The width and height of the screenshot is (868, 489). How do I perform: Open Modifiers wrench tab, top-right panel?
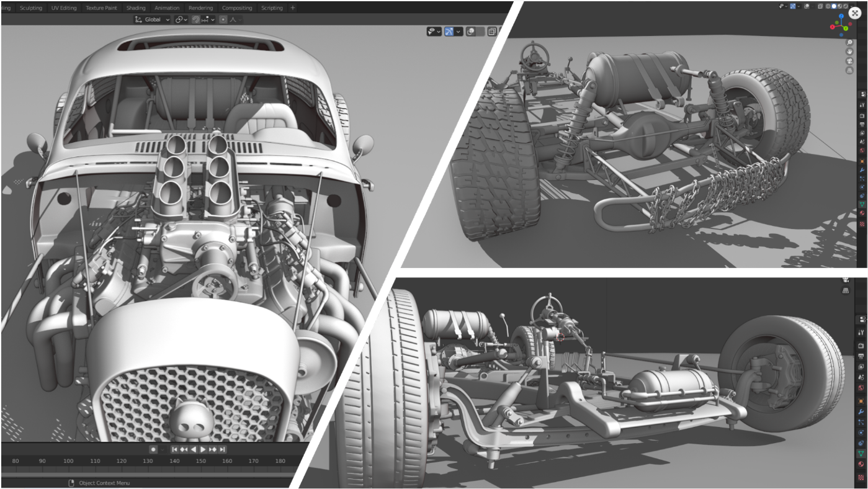coord(862,170)
